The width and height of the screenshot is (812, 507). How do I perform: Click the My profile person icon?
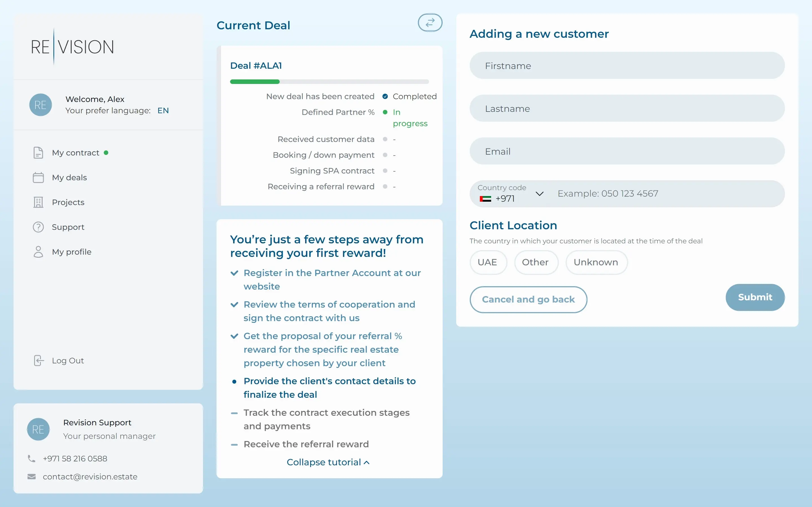tap(38, 252)
